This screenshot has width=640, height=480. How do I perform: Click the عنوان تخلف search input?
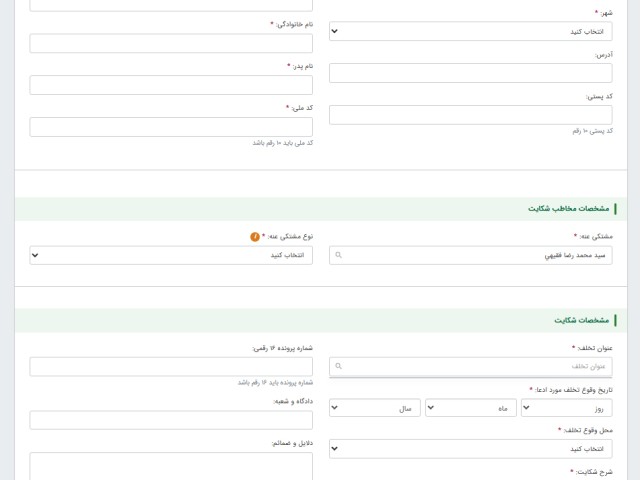[x=471, y=367]
